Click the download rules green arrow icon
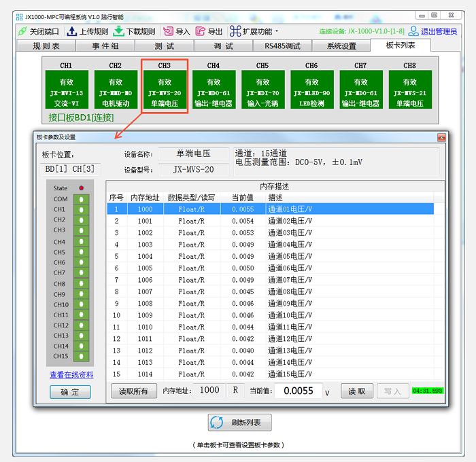Screen dimensions: 476x462 (x=118, y=31)
